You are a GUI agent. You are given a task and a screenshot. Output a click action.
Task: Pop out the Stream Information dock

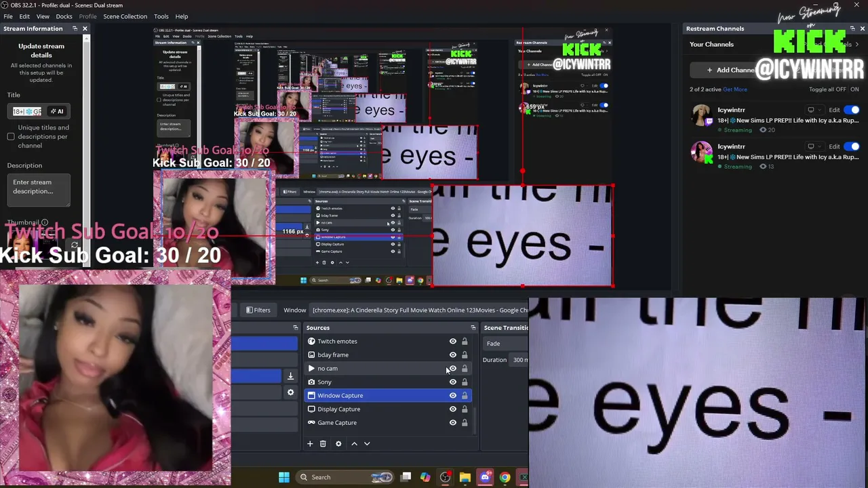coord(75,28)
